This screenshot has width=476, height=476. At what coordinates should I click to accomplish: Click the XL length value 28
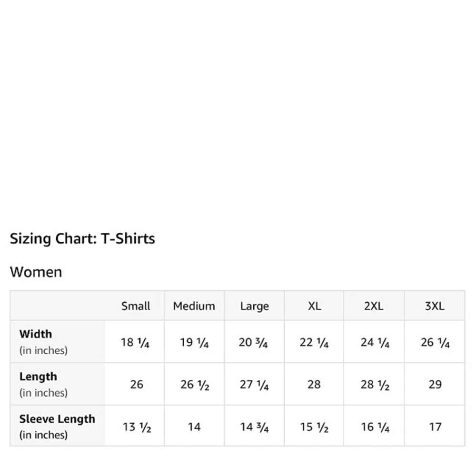pos(314,385)
